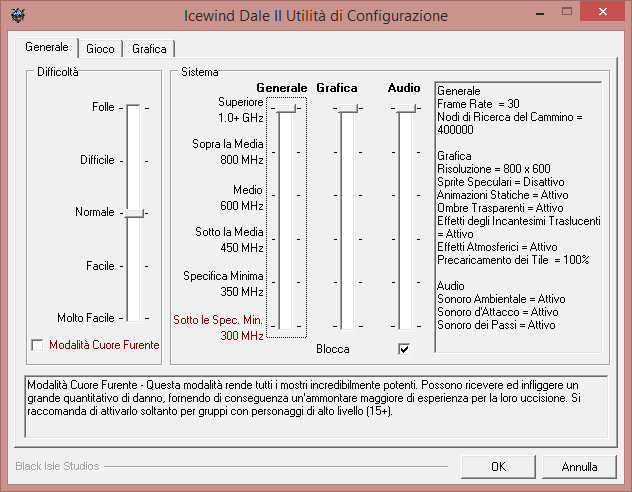The height and width of the screenshot is (492, 632).
Task: Click the Icewind Dale II app icon
Action: coord(18,15)
